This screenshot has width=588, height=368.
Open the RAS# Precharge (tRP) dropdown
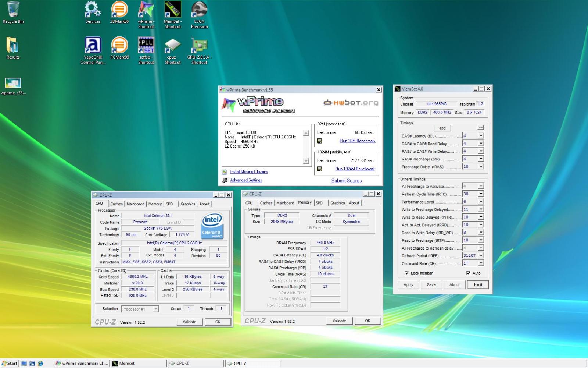[x=481, y=159]
